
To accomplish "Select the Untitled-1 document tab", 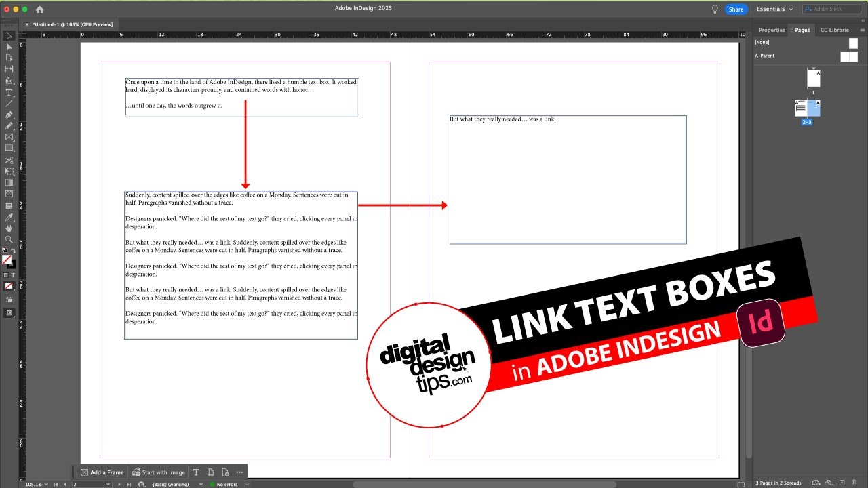I will (x=73, y=24).
